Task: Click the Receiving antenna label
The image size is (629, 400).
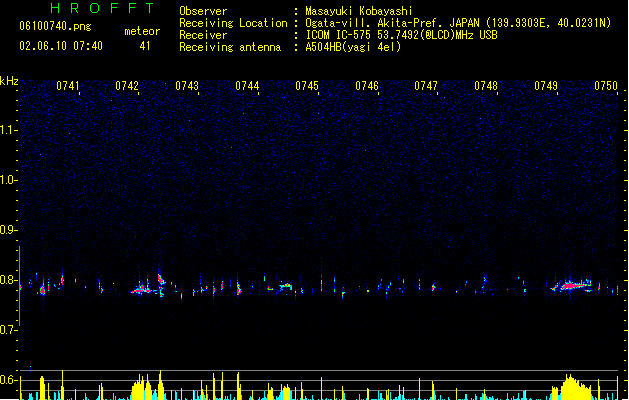Action: 230,47
